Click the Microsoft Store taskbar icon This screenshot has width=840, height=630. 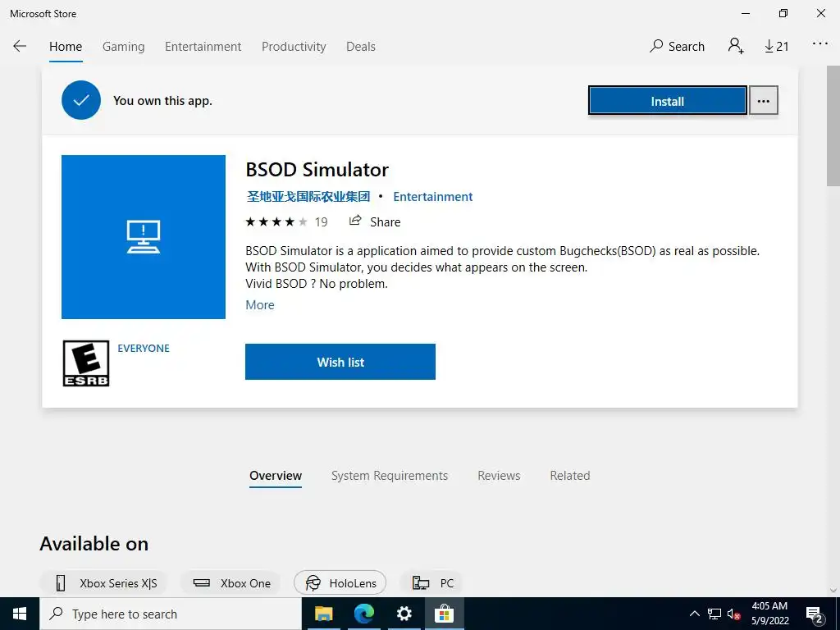click(x=445, y=614)
